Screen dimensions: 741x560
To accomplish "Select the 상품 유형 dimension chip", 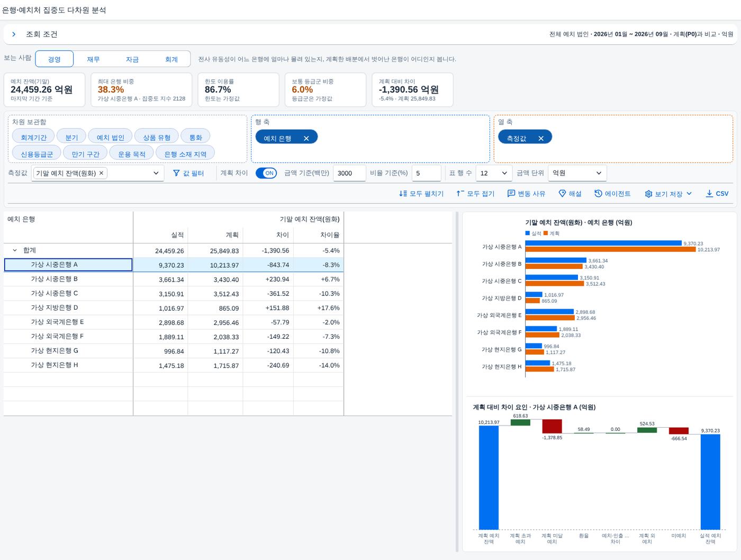I will pos(157,137).
